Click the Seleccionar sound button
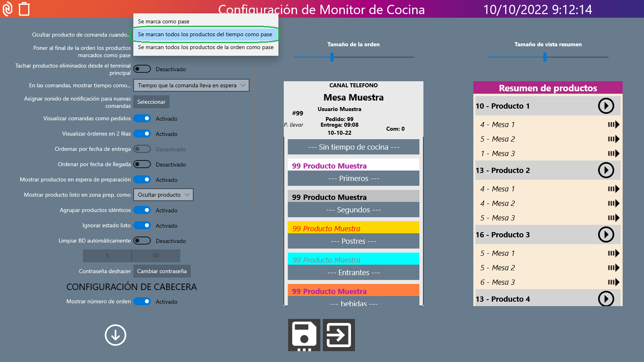The height and width of the screenshot is (362, 644). point(151,102)
